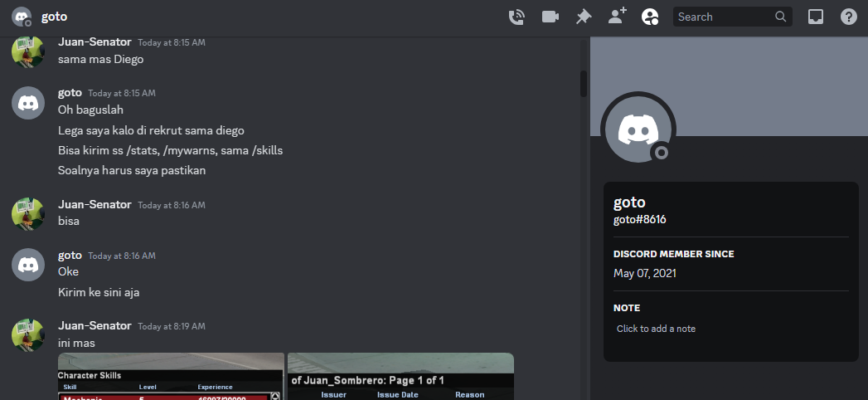Open the Help page
This screenshot has height=400, width=868.
click(x=849, y=17)
